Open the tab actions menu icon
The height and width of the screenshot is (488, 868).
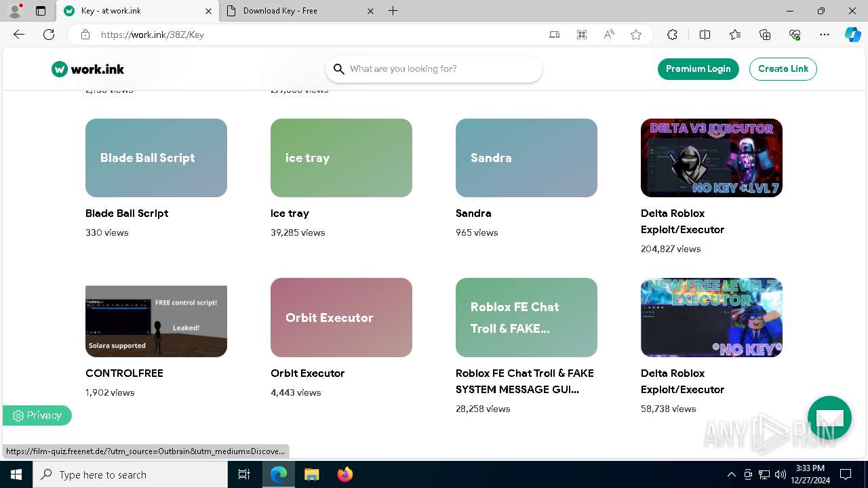click(41, 11)
